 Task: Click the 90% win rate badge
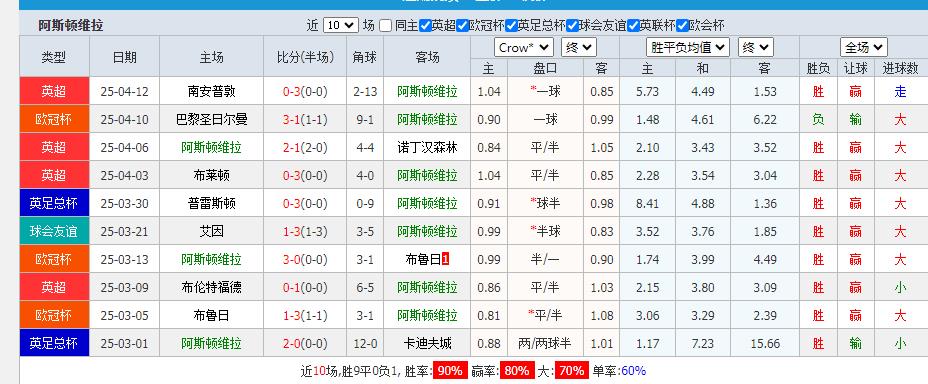point(450,371)
